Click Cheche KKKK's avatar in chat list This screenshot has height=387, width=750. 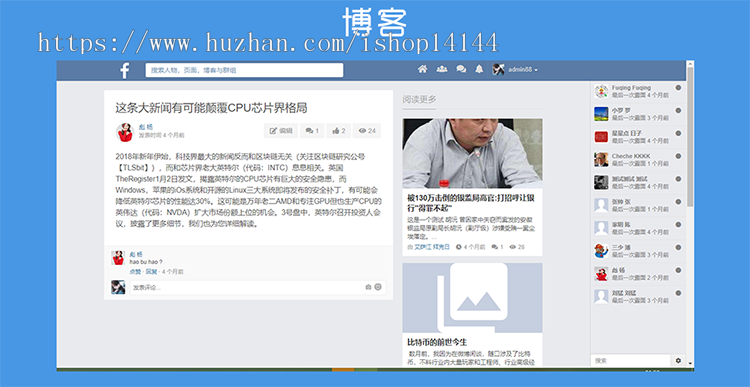[601, 160]
